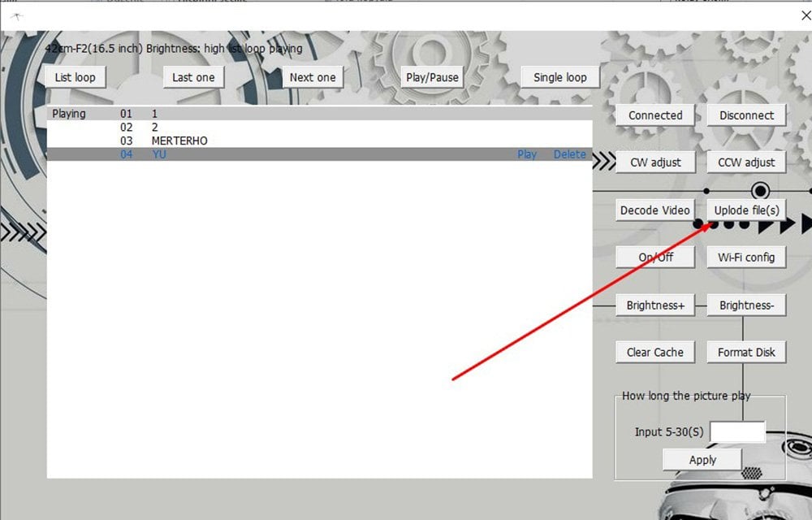The image size is (812, 520).
Task: Clear Cache on the device
Action: tap(655, 353)
